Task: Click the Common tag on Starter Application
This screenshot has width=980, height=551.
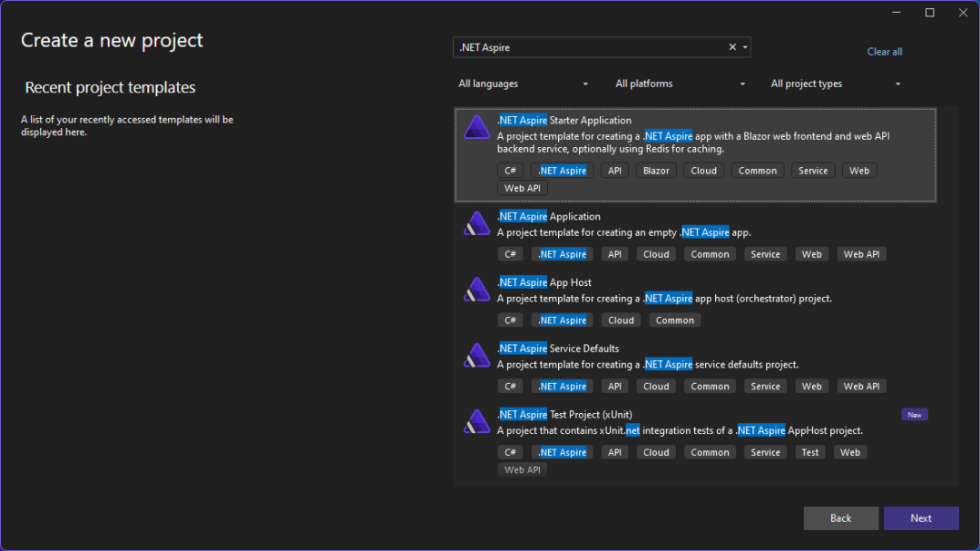Action: coord(758,171)
